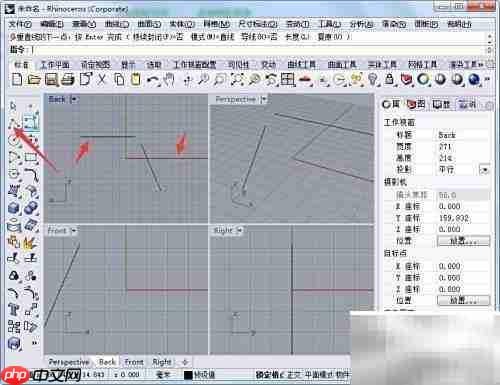Open the Back viewport title dropdown arrow

click(74, 99)
